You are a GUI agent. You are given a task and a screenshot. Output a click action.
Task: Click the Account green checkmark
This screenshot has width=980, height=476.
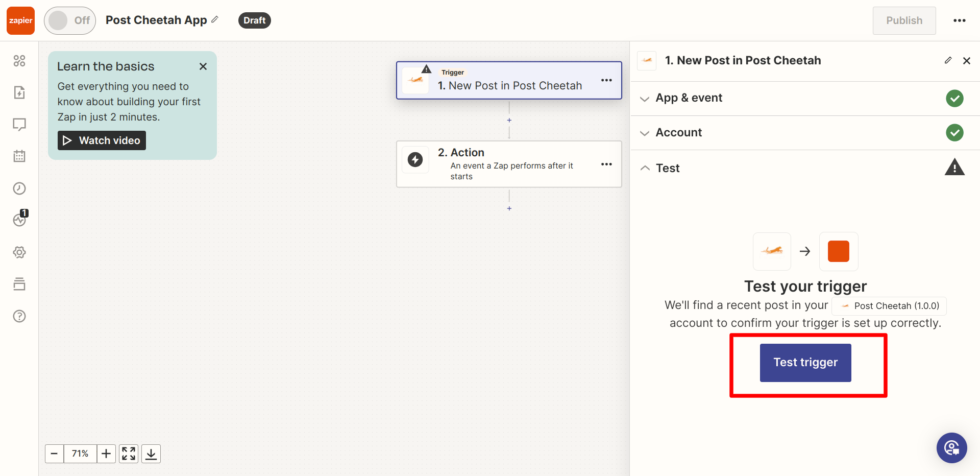click(x=954, y=133)
